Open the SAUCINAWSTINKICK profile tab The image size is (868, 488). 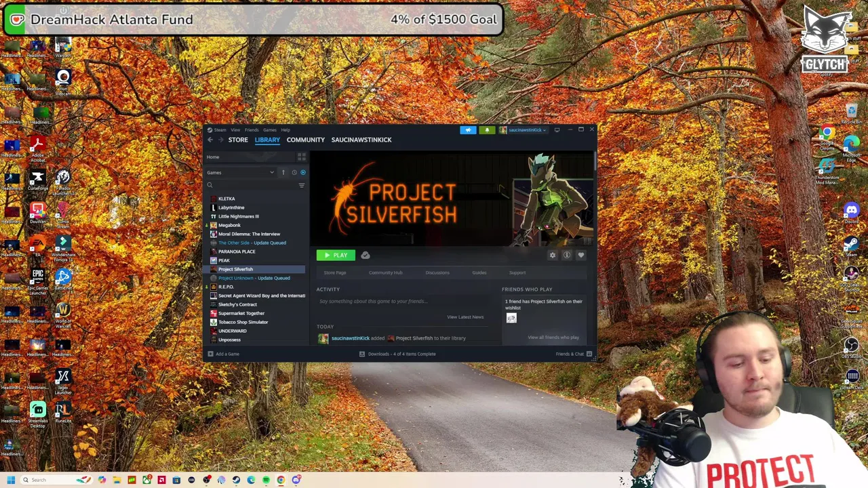(361, 140)
